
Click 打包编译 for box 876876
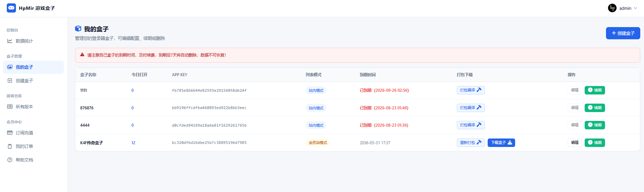coord(471,108)
